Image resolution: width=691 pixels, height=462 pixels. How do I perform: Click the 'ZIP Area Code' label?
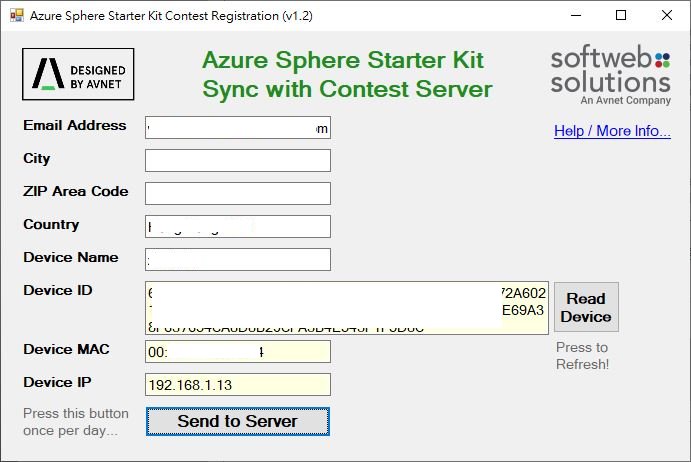tap(76, 191)
